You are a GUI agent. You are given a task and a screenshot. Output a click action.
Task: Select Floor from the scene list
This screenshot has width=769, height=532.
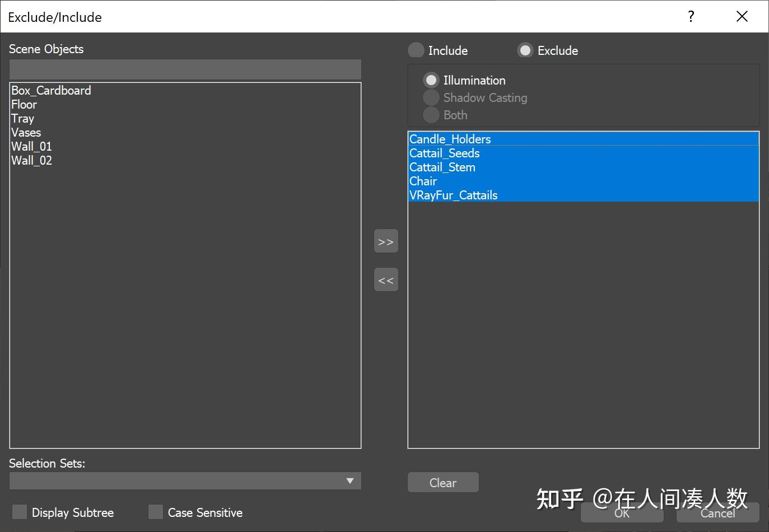(x=24, y=104)
